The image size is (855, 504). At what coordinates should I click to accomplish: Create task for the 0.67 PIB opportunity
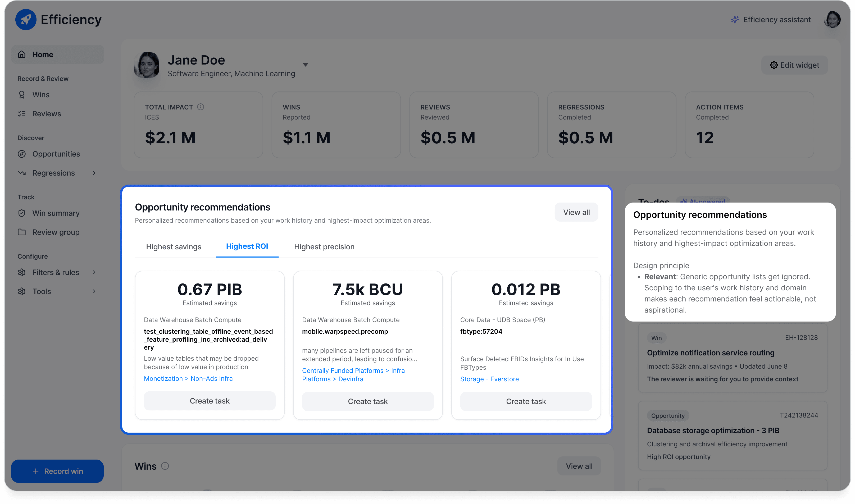point(210,401)
